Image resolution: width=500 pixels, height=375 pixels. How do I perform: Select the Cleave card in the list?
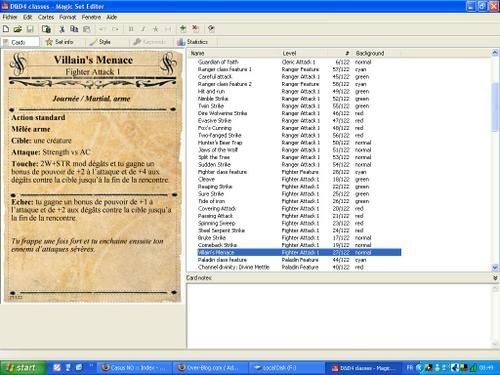click(299, 179)
